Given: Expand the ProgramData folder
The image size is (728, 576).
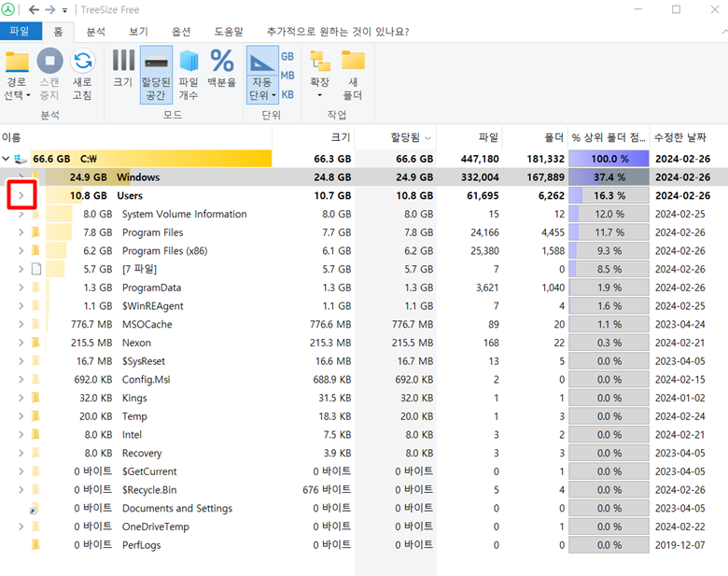Looking at the screenshot, I should 21,288.
